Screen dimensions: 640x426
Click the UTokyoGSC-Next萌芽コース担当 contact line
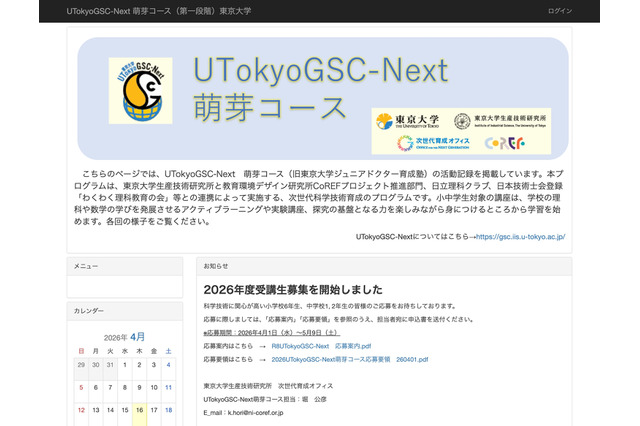(265, 399)
